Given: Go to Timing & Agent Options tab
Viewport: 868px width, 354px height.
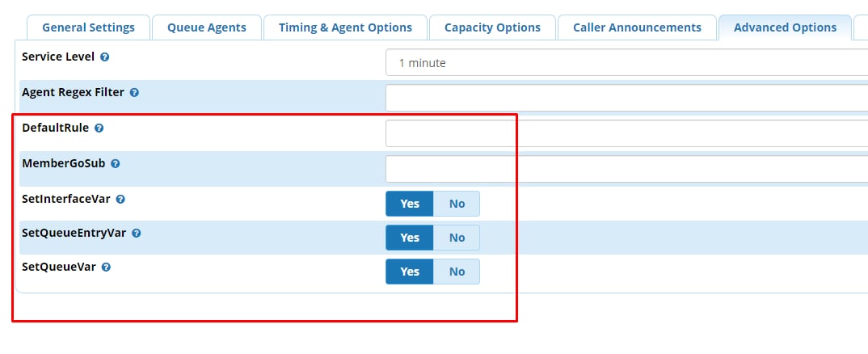Looking at the screenshot, I should click(x=345, y=27).
